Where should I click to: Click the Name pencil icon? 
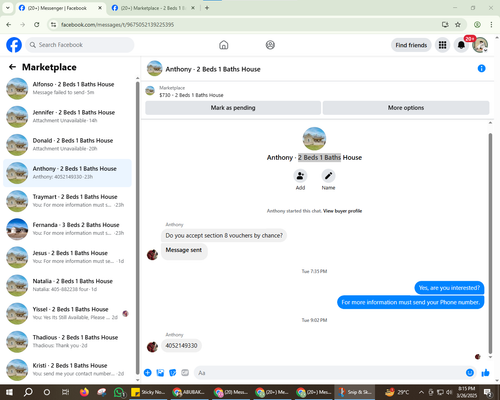pos(328,176)
